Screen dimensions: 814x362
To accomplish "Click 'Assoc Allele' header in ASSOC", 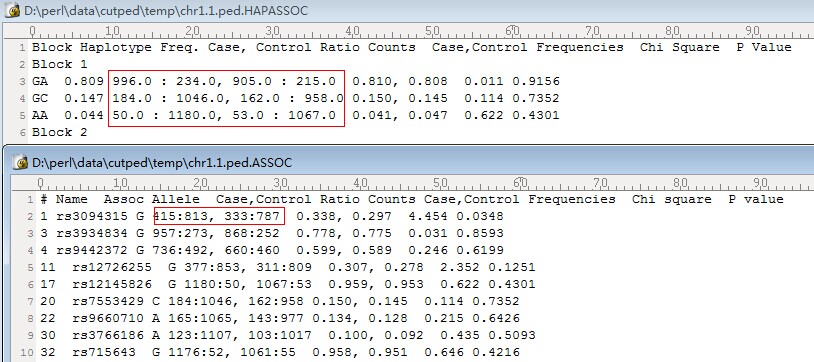I will 152,199.
